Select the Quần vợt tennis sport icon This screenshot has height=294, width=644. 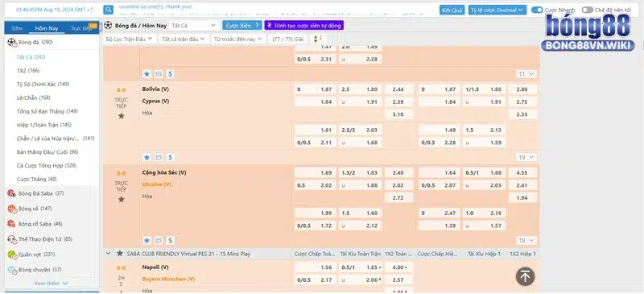(11, 255)
